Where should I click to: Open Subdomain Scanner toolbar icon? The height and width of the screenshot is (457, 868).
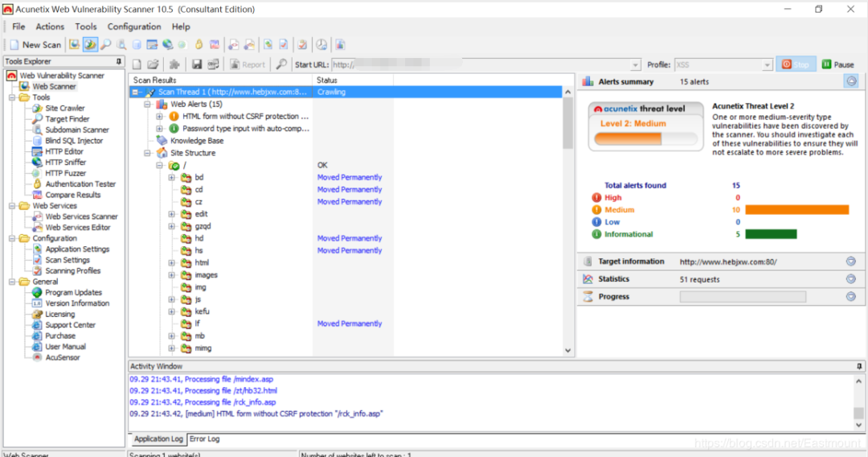click(x=121, y=45)
